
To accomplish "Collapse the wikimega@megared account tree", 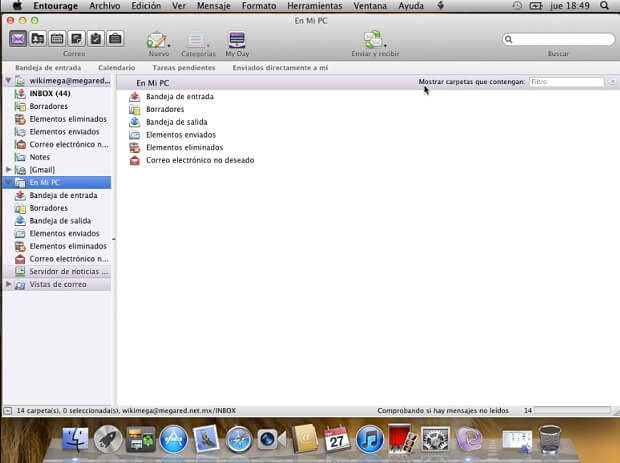I will (x=9, y=80).
